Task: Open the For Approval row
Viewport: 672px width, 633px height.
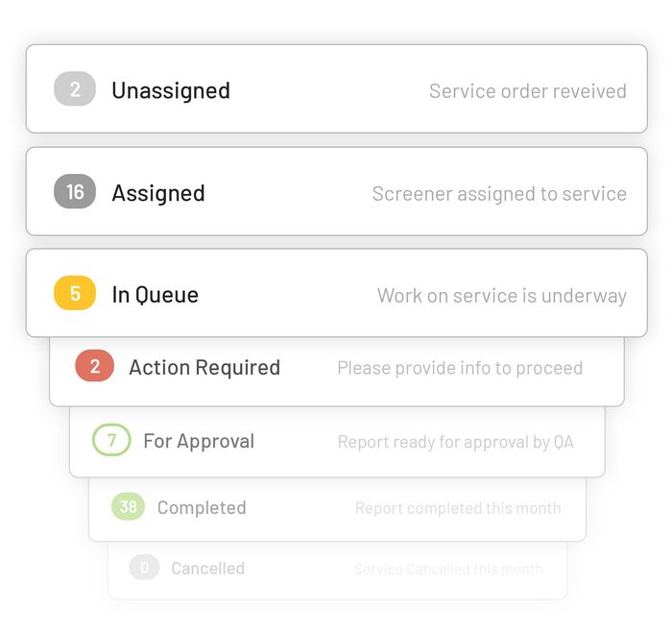Action: (x=337, y=442)
